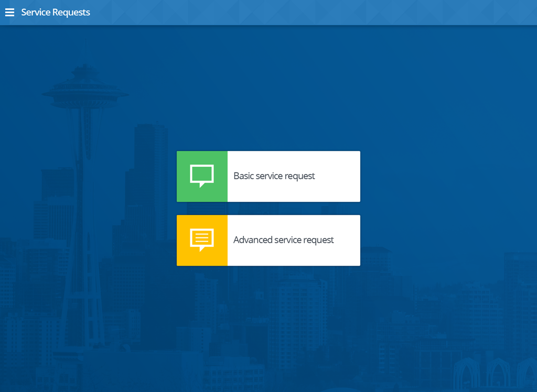Image resolution: width=537 pixels, height=392 pixels.
Task: Expand the sidebar using the hamburger button
Action: click(x=9, y=12)
